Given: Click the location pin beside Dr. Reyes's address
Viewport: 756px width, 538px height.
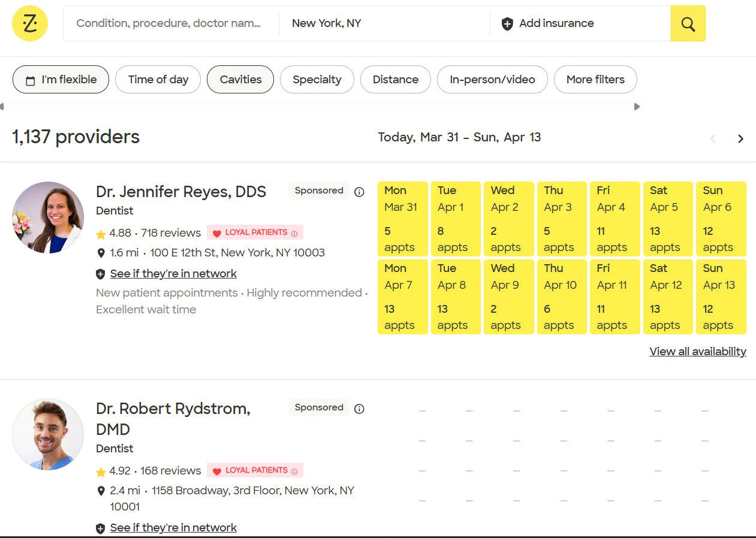Looking at the screenshot, I should click(101, 253).
